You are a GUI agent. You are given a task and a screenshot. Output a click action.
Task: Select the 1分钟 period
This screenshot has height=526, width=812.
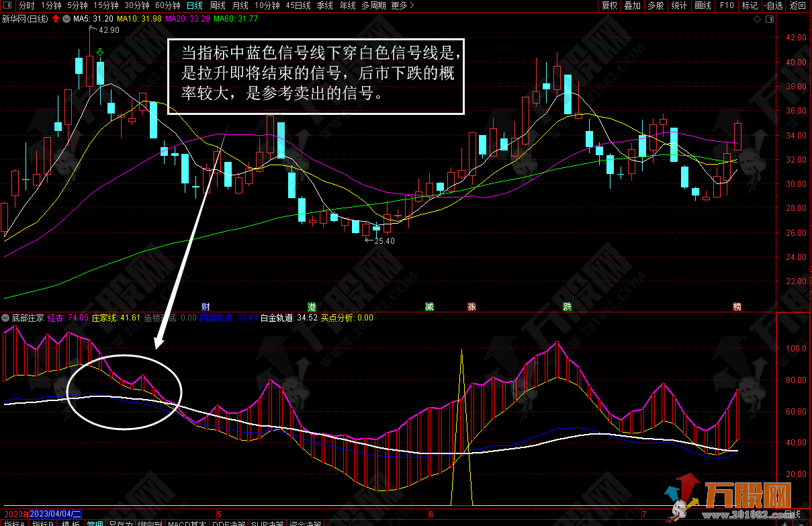pyautogui.click(x=51, y=5)
